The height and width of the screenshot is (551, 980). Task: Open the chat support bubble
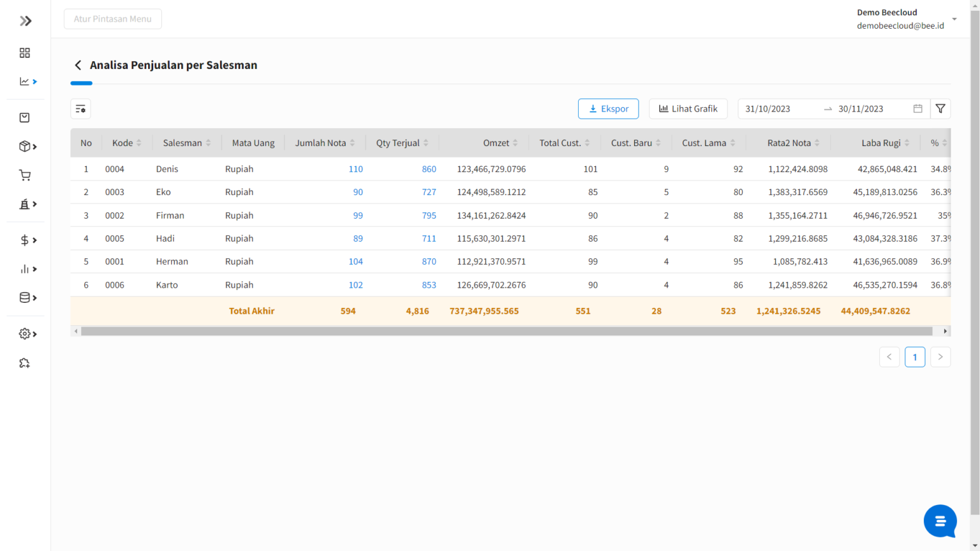coord(940,521)
